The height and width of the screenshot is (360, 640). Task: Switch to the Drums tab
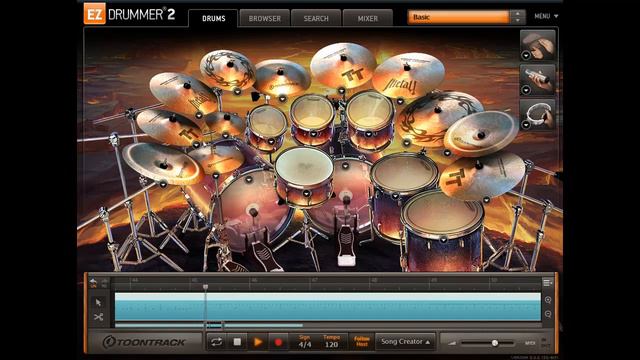[213, 18]
